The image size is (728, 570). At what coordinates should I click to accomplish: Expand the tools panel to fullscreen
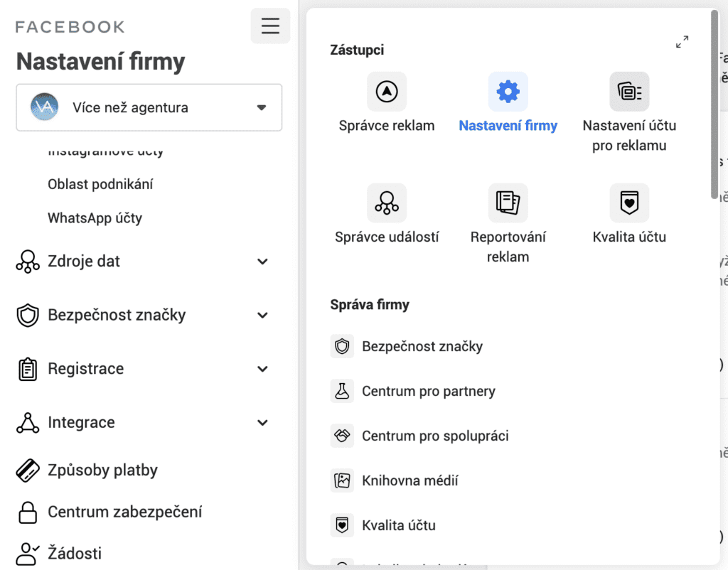coord(682,42)
